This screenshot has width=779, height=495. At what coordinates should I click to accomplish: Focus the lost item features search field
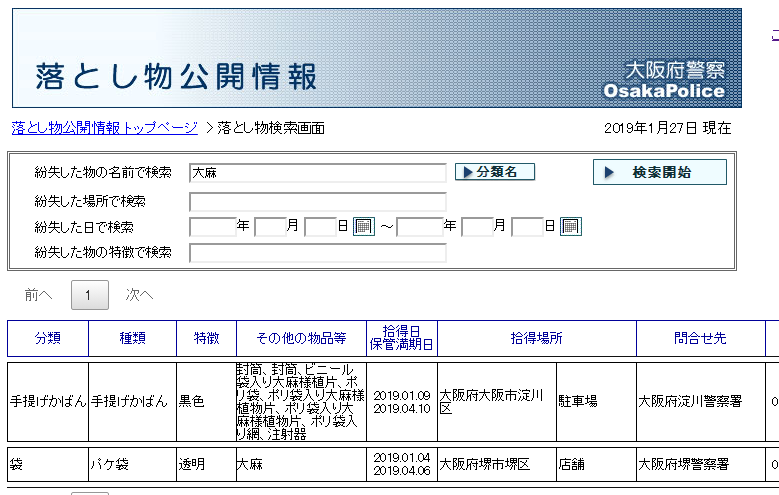(x=318, y=253)
